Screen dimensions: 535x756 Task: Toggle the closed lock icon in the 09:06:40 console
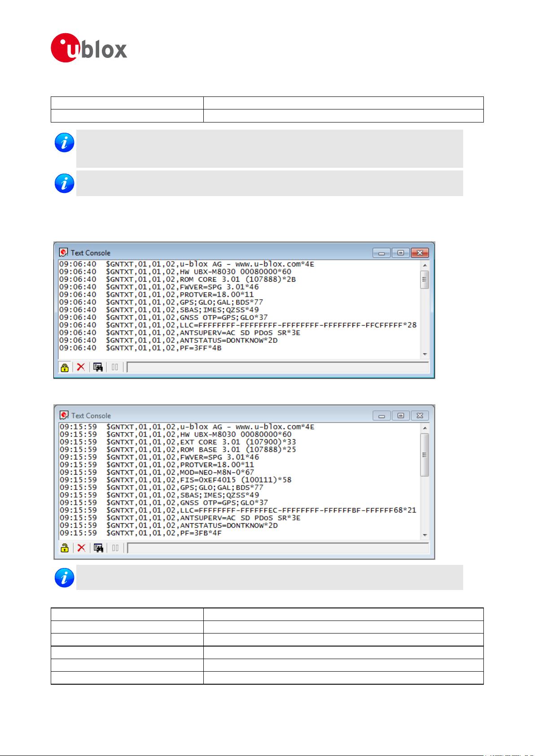click(65, 367)
